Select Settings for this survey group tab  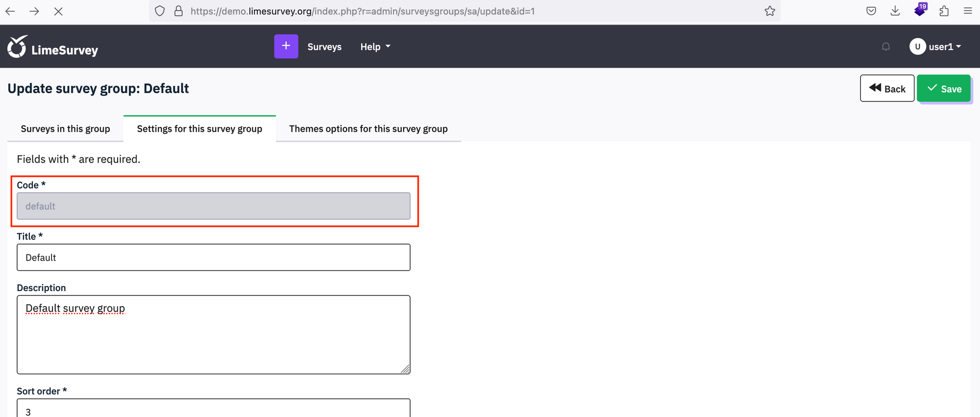199,129
